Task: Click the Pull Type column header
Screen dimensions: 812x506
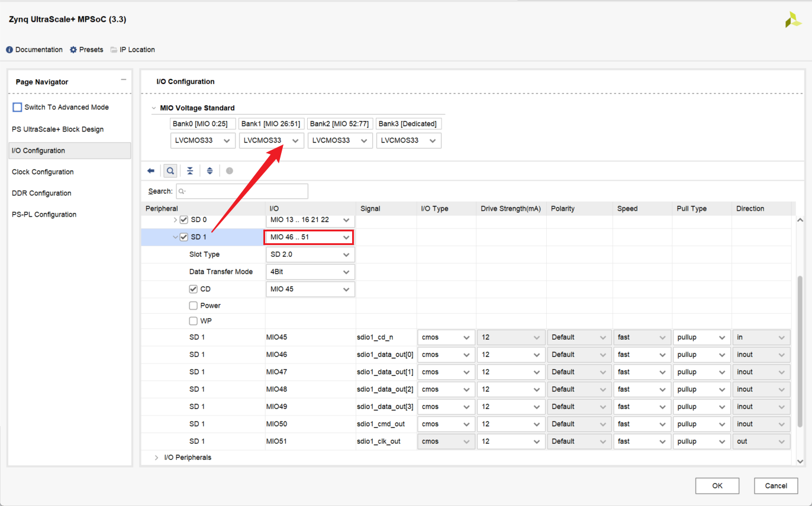Action: pos(702,208)
